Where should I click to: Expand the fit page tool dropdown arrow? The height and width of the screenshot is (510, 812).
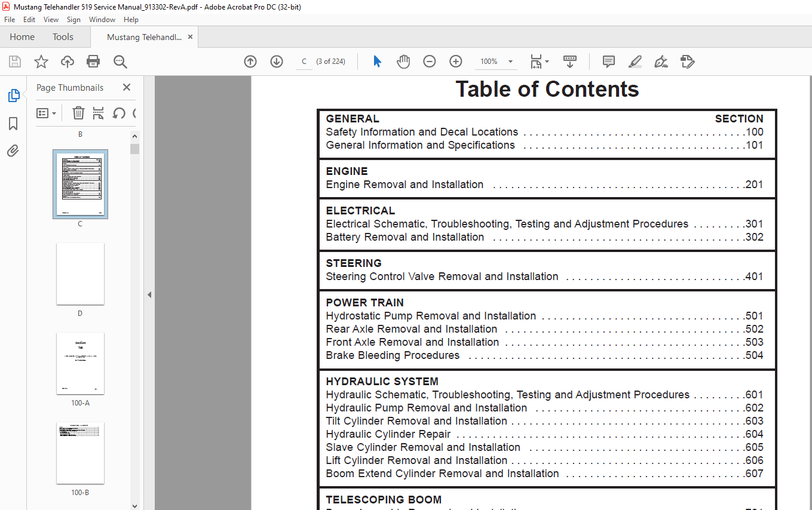pos(547,62)
